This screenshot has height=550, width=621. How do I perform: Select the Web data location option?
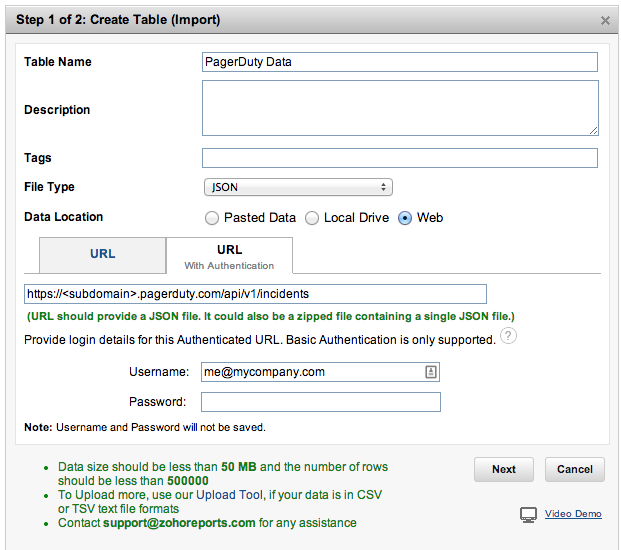coord(405,218)
